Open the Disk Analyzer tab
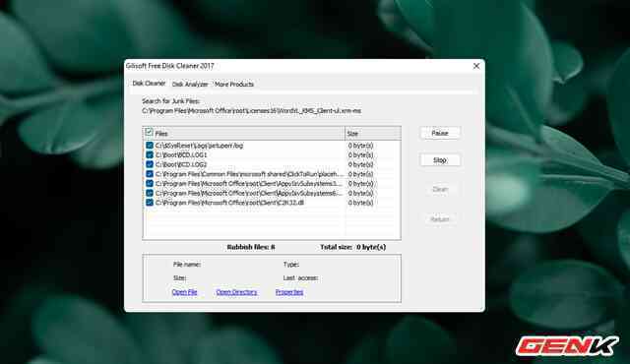The image size is (630, 364). coord(190,85)
